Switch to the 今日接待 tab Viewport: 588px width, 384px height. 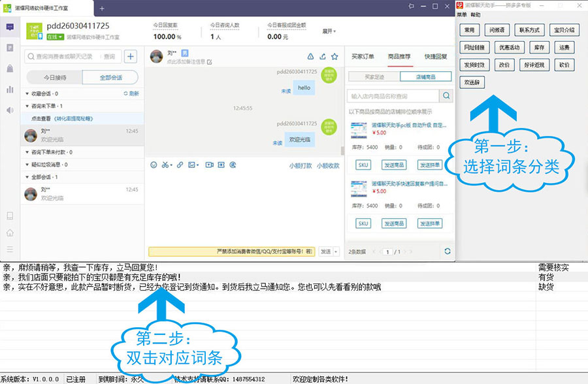(56, 77)
